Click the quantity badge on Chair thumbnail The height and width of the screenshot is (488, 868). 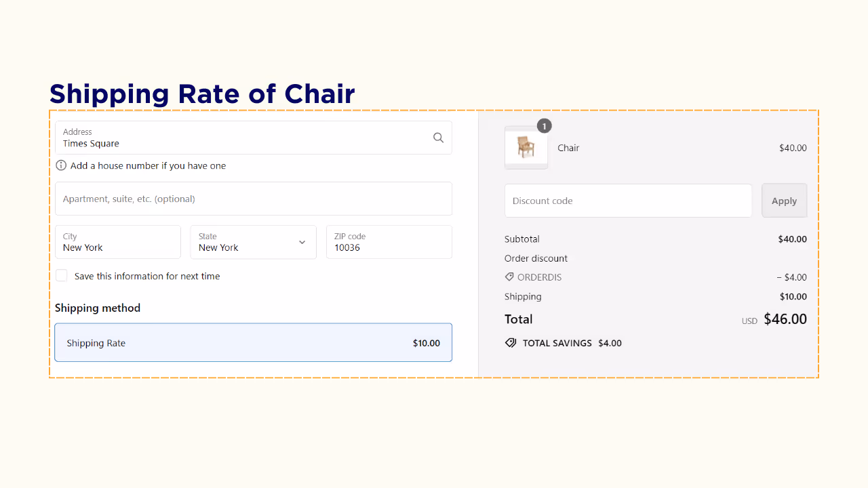coord(544,126)
